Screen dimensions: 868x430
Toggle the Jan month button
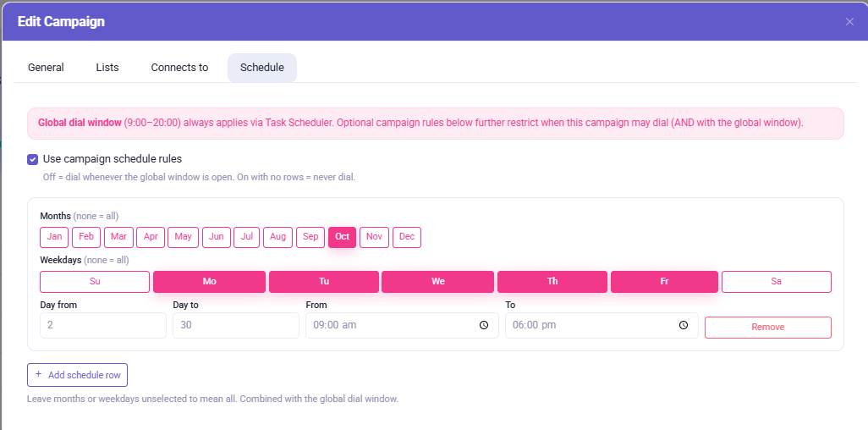tap(54, 237)
